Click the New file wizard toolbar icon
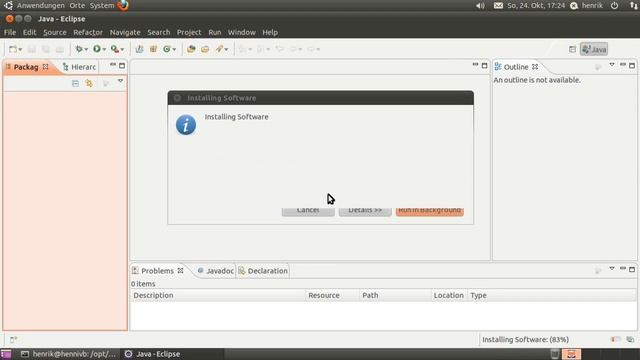Image resolution: width=640 pixels, height=360 pixels. point(13,49)
